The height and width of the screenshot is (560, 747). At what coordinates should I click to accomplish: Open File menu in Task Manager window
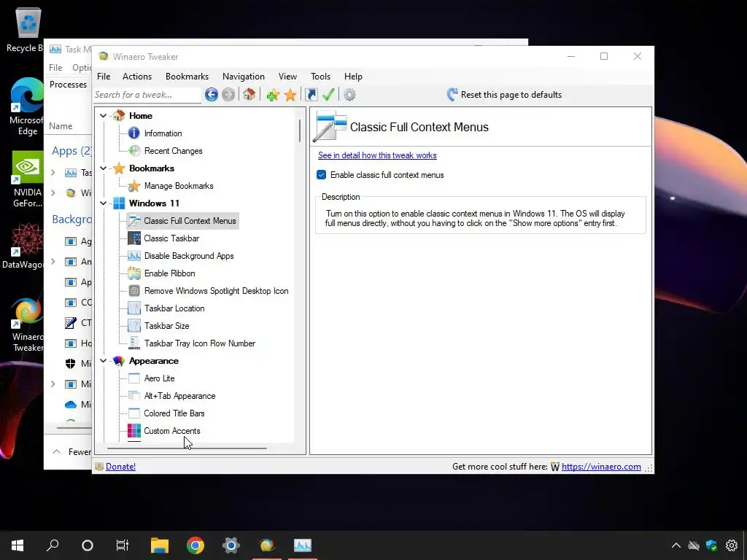[55, 68]
